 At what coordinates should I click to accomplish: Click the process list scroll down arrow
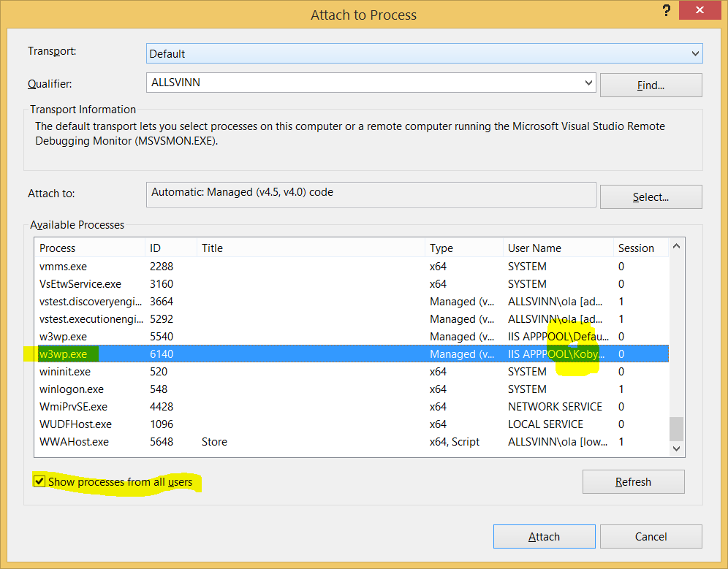pyautogui.click(x=676, y=448)
